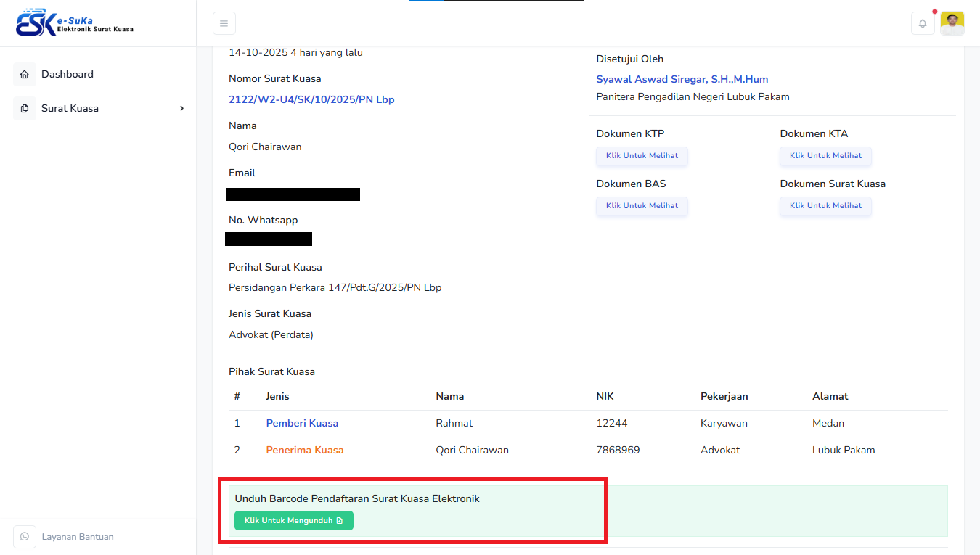Click the e-SuKa logo
This screenshot has height=555, width=980.
coord(74,23)
